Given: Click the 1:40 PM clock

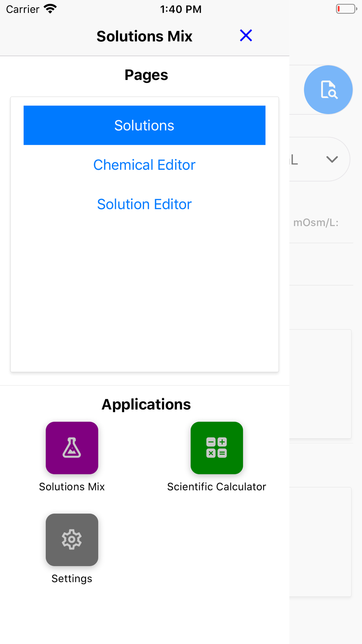Looking at the screenshot, I should [181, 9].
